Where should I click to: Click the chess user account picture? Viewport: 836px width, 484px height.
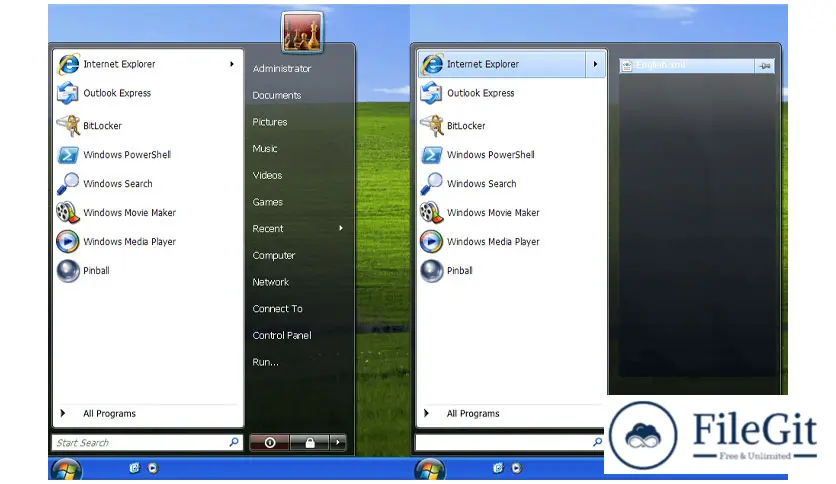tap(302, 32)
